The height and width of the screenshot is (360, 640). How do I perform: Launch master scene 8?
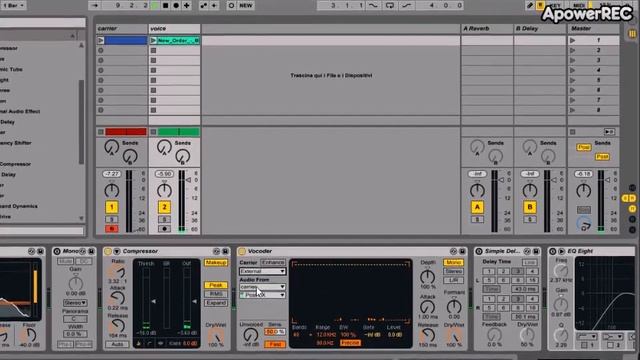(573, 110)
